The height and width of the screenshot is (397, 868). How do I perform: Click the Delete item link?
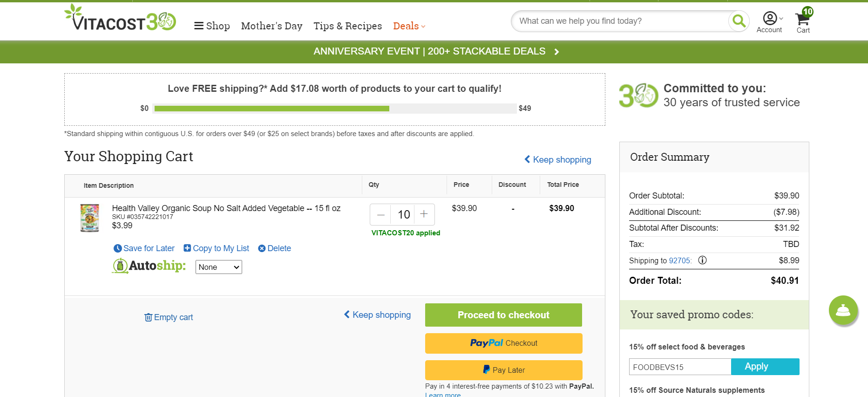pos(275,248)
